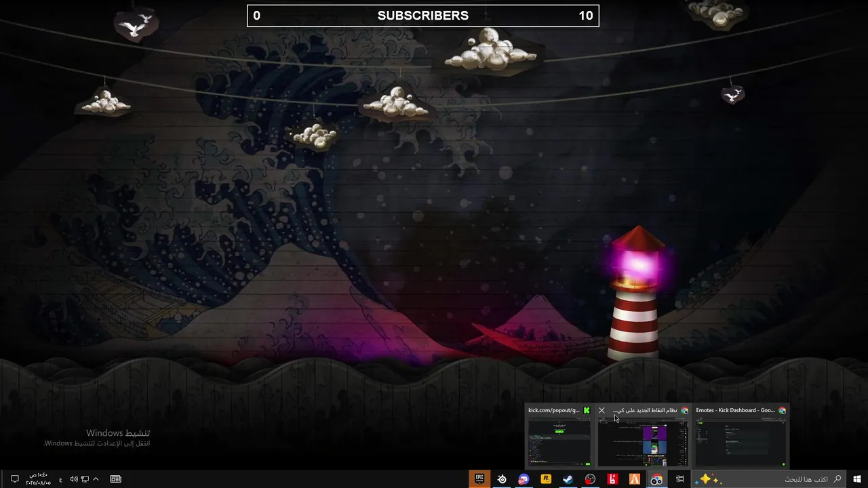Open Task View on the taskbar
Viewport: 868px width, 488px height.
coord(679,479)
